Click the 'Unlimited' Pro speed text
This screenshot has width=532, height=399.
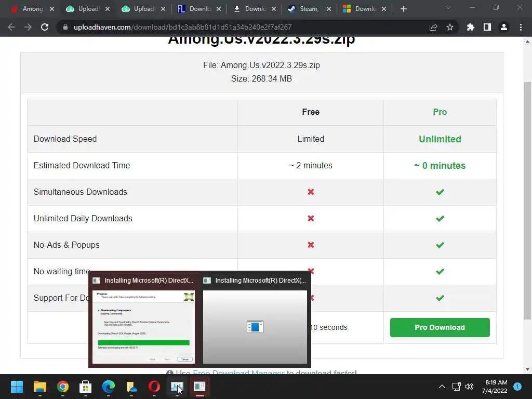(x=440, y=139)
